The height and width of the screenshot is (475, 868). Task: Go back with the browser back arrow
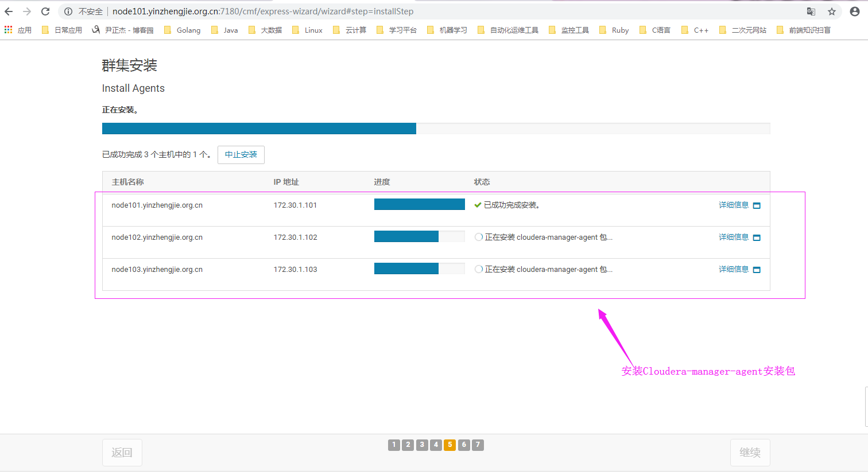click(9, 11)
